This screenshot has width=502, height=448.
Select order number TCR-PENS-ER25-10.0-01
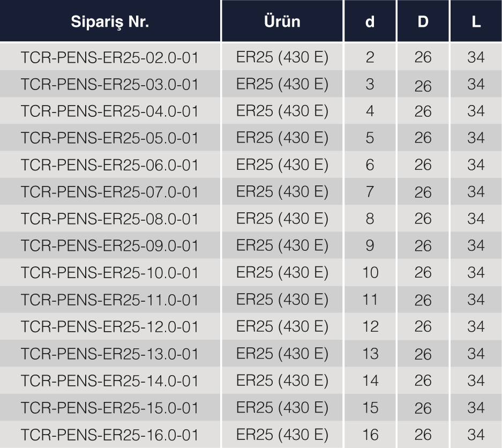(x=110, y=273)
